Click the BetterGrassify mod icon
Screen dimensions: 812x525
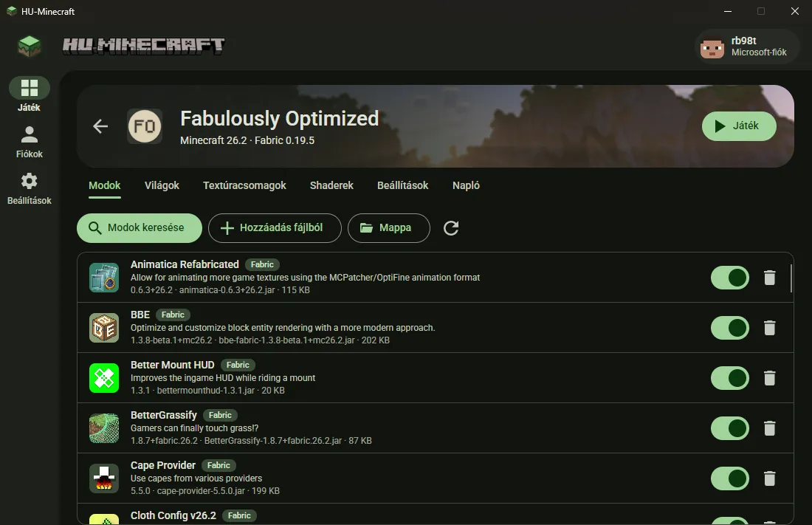point(104,428)
